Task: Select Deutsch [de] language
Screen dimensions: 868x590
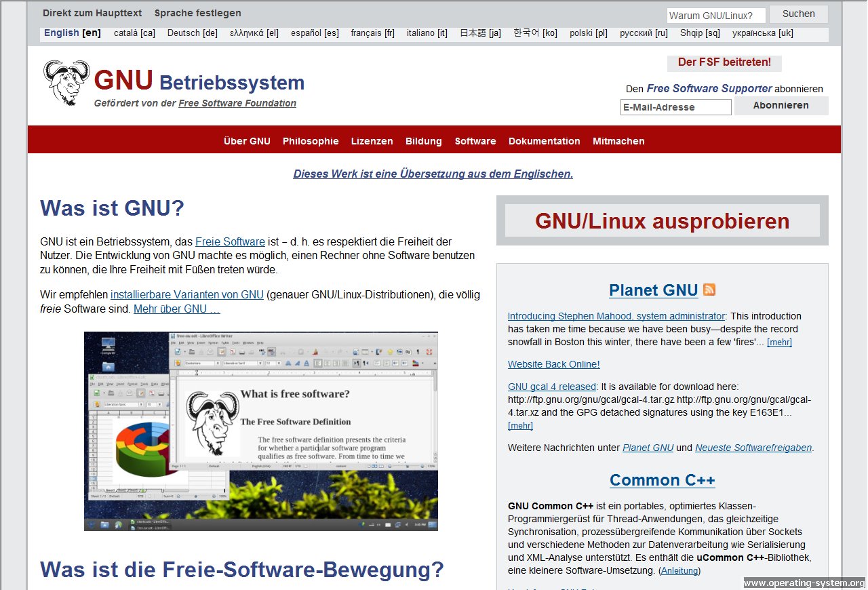Action: click(193, 33)
